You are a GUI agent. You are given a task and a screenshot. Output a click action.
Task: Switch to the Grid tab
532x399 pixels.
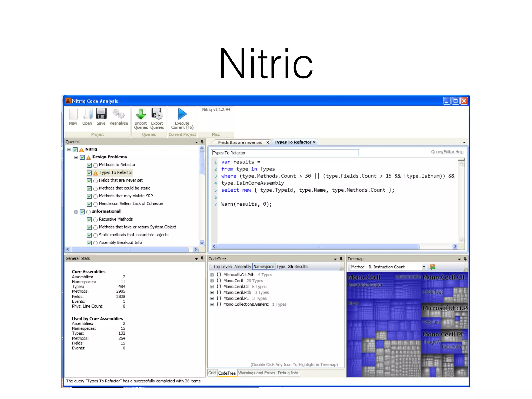coord(212,373)
